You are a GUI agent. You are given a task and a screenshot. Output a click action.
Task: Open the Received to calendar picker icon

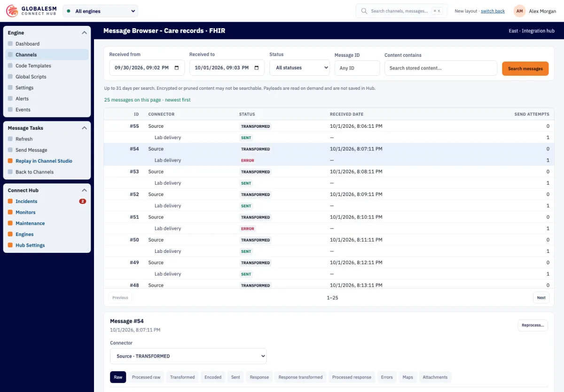(x=257, y=68)
